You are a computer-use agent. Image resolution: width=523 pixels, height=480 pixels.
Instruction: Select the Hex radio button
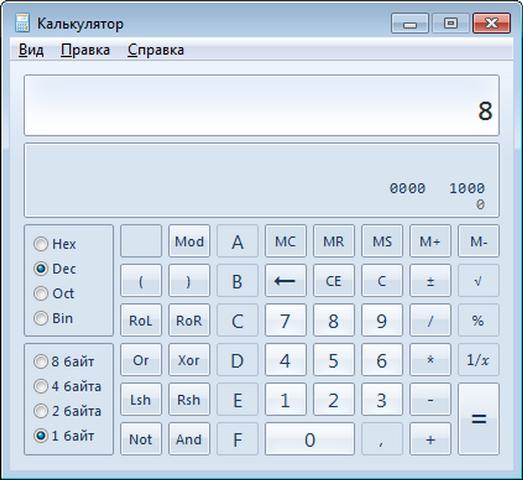(x=55, y=244)
